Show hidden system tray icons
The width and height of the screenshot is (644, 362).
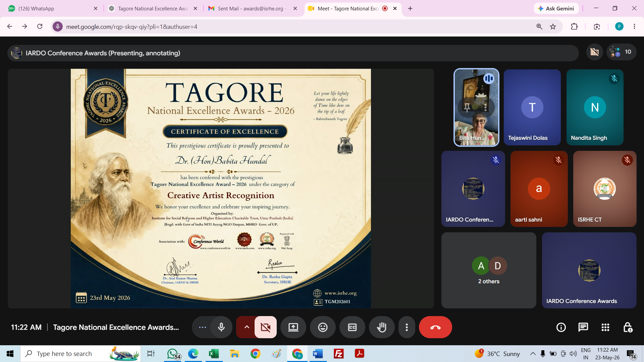pos(533,354)
